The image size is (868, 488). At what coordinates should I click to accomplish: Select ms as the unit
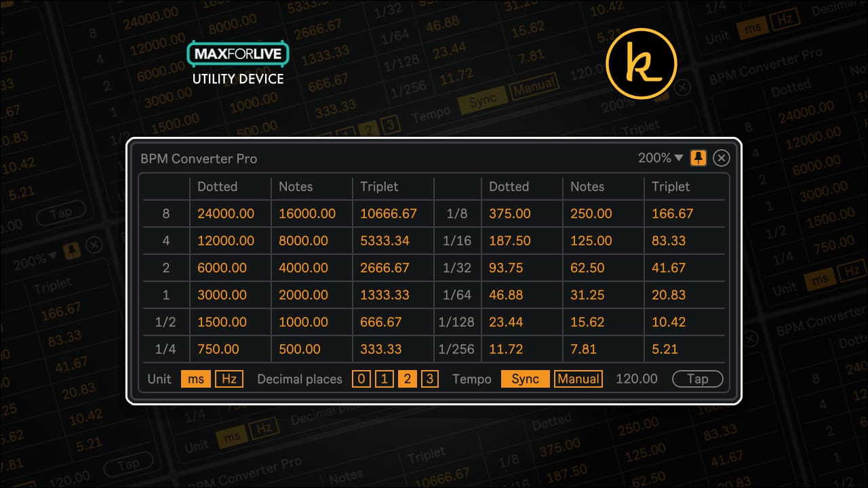tap(196, 379)
